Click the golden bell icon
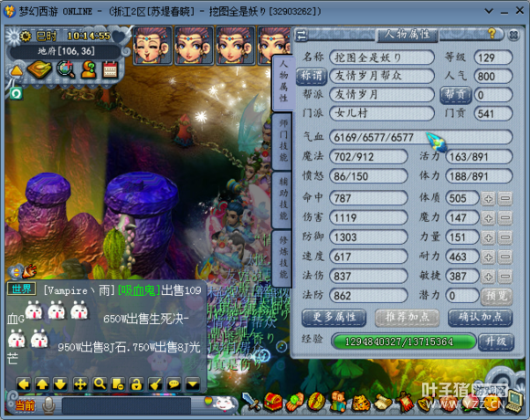Image resolution: width=530 pixels, height=420 pixels. (426, 403)
